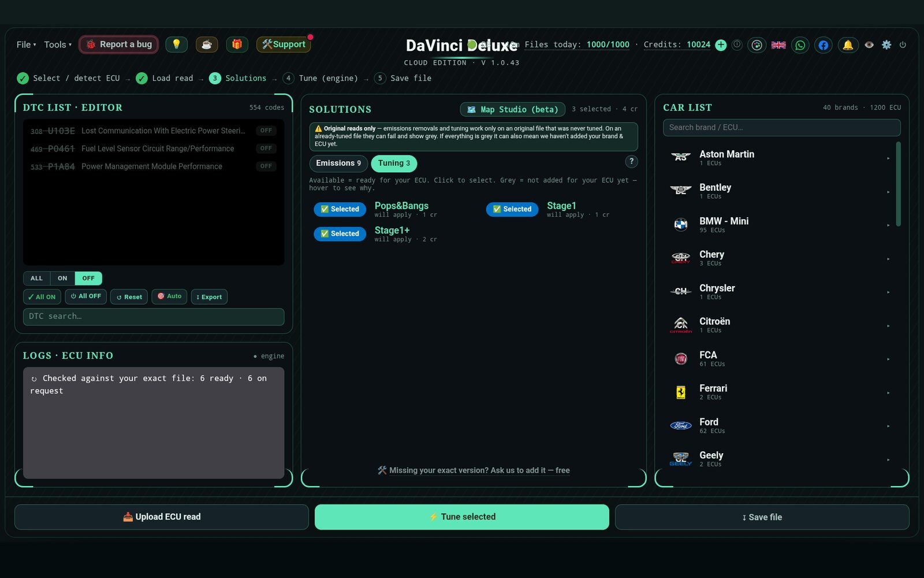The height and width of the screenshot is (578, 924).
Task: Click the Ford brand logo
Action: pos(681,425)
